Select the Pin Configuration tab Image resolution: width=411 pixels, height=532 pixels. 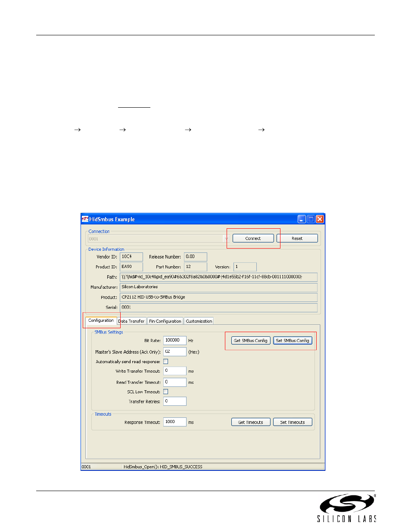tap(165, 321)
